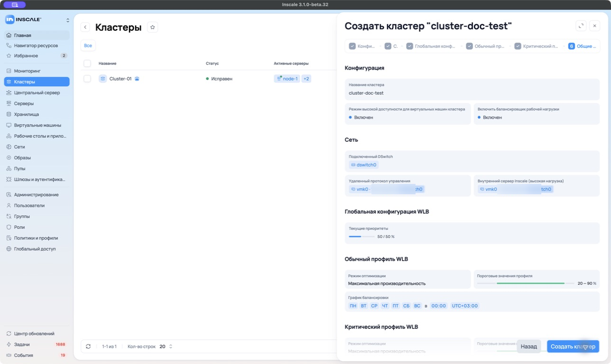Expand the create cluster panel to fullscreen

click(581, 26)
